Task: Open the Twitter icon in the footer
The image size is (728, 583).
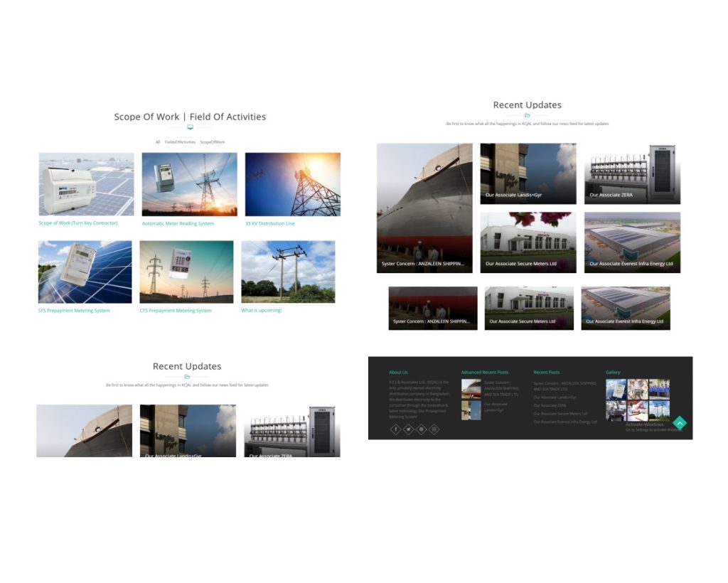Action: click(x=408, y=429)
